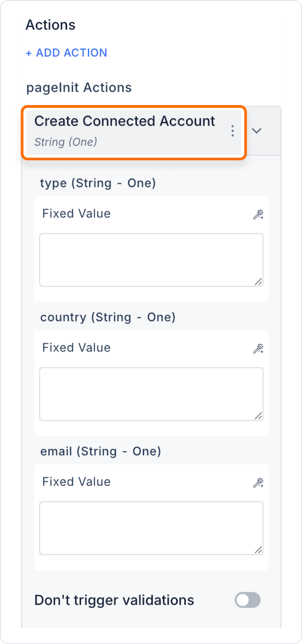Toggle Don't trigger validations switch
This screenshot has height=644, width=302.
(x=248, y=600)
